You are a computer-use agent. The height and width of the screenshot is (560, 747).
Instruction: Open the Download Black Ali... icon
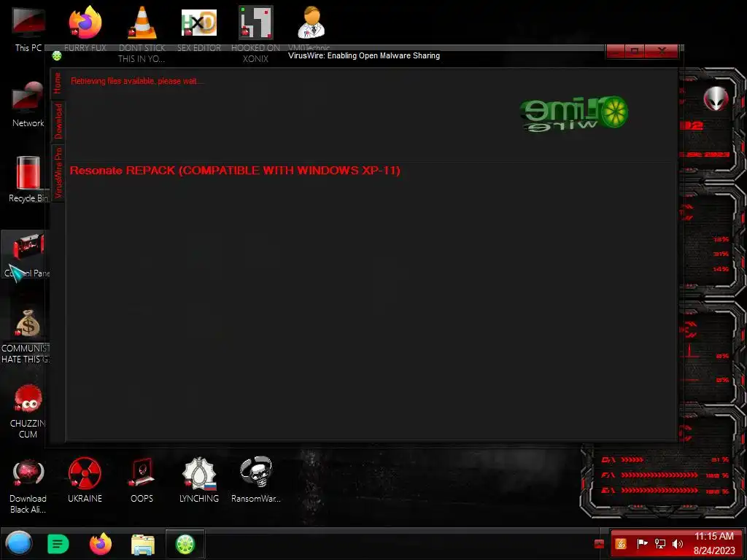(28, 486)
